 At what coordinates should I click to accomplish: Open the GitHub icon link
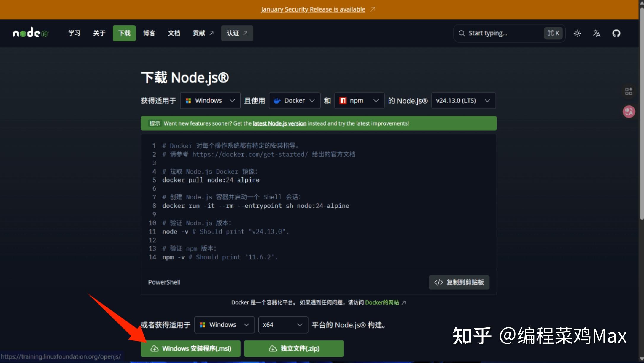point(616,33)
